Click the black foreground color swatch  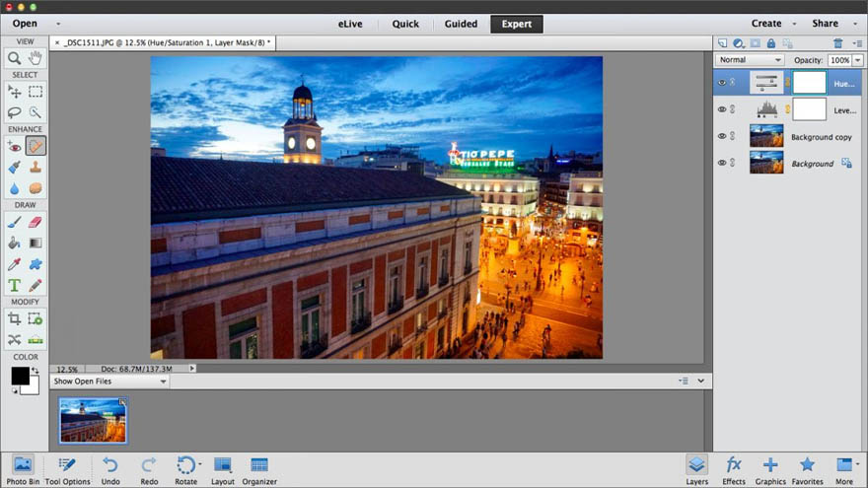20,376
